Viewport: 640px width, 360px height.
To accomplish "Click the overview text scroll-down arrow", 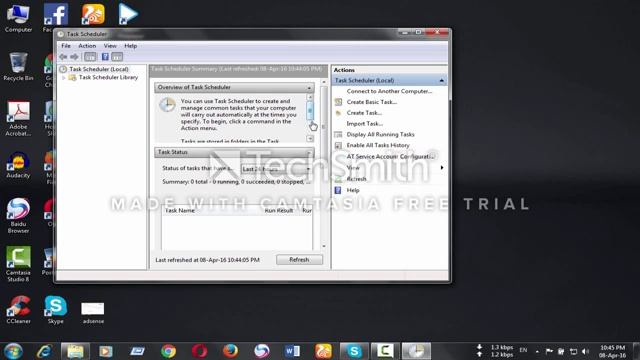I will pyautogui.click(x=310, y=139).
